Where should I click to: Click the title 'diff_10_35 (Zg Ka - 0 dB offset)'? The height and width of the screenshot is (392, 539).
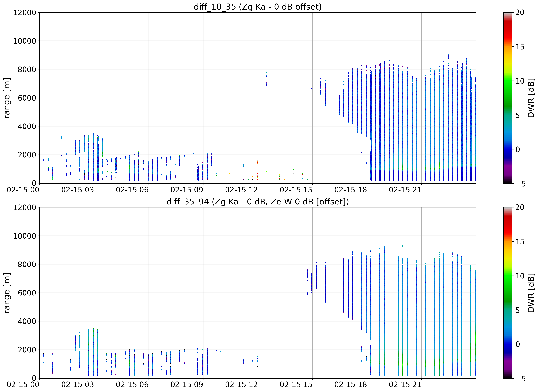[x=258, y=7]
